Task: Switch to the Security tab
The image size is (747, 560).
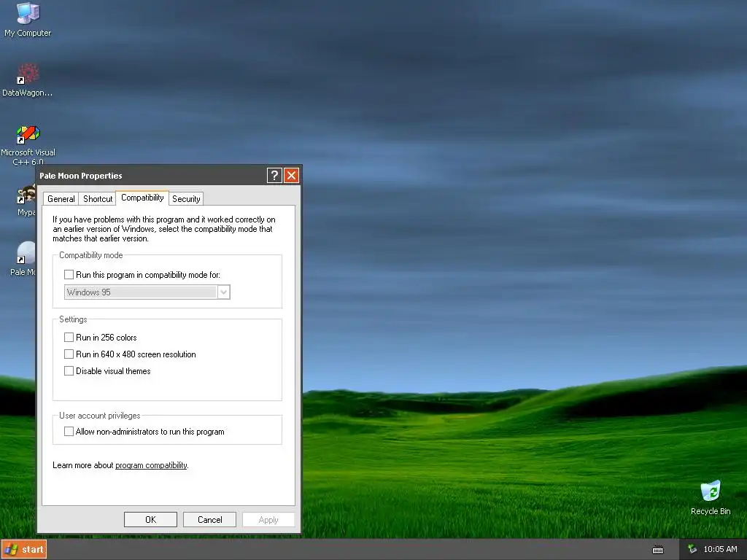Action: 186,199
